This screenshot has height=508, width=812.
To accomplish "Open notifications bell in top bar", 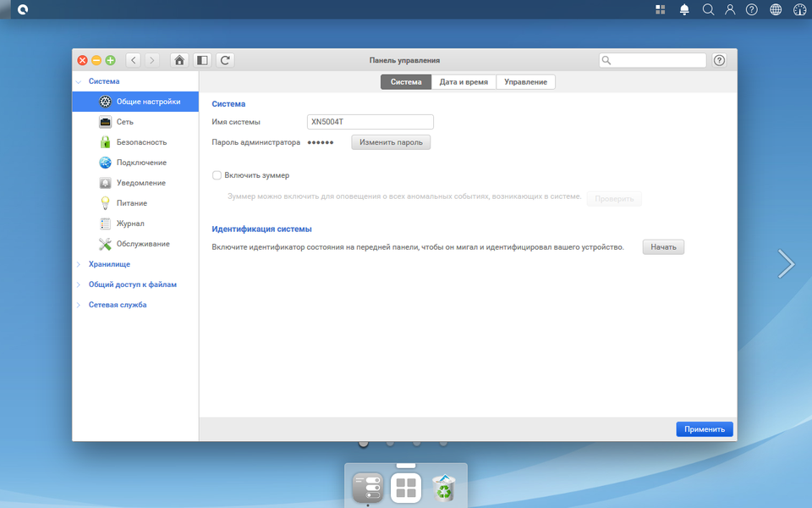I will click(x=684, y=9).
